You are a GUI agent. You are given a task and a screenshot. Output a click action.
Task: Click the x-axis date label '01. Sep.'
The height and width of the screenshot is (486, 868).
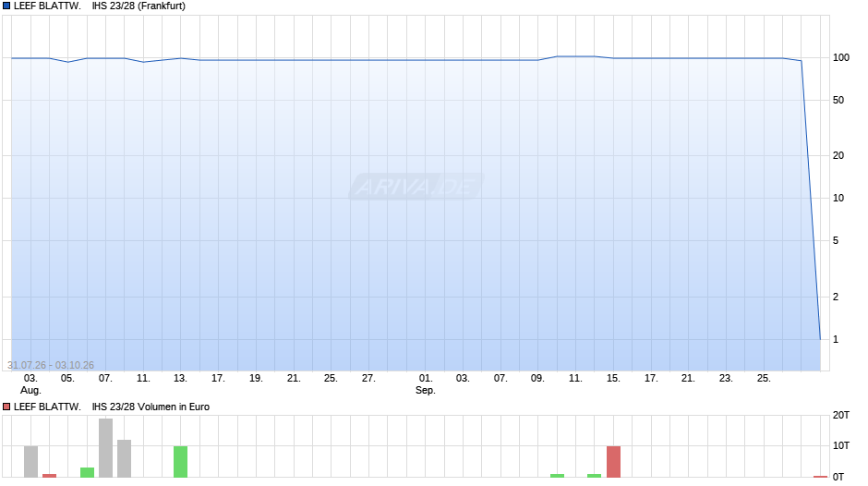point(425,384)
